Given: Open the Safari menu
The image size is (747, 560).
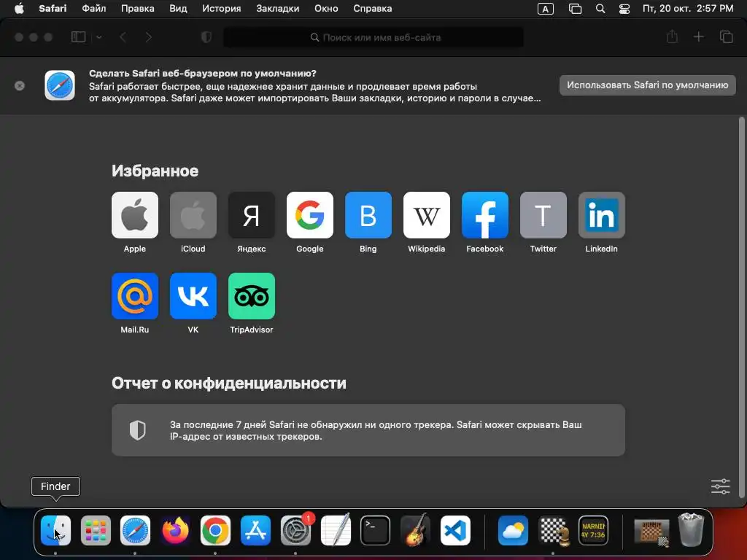Looking at the screenshot, I should [x=53, y=8].
